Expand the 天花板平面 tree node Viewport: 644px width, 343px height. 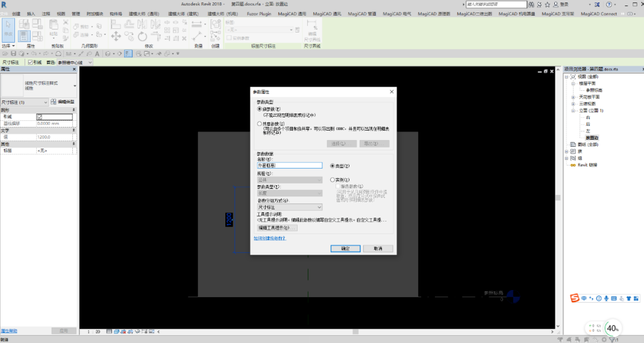click(x=573, y=97)
